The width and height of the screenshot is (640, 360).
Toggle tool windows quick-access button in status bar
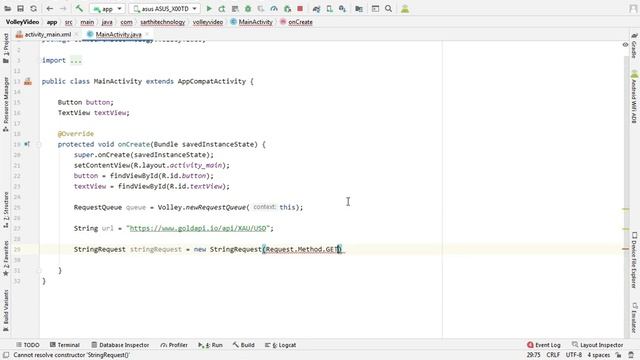coord(6,355)
